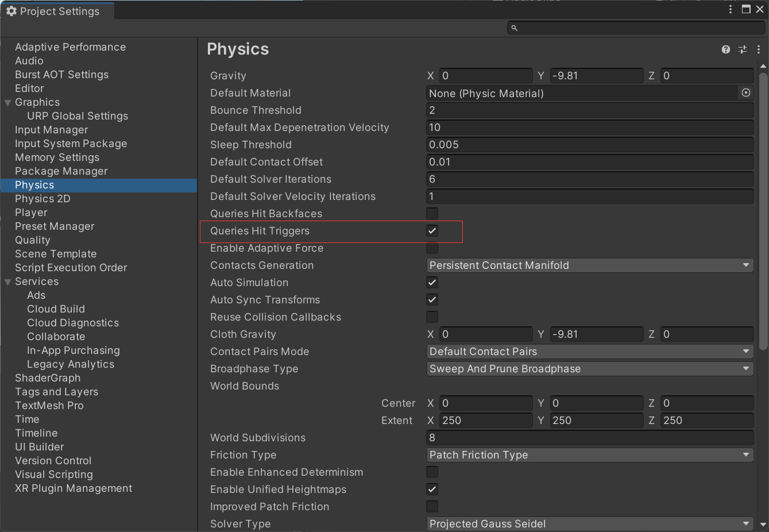Disable Auto Simulation checkbox
The image size is (769, 532).
[432, 282]
